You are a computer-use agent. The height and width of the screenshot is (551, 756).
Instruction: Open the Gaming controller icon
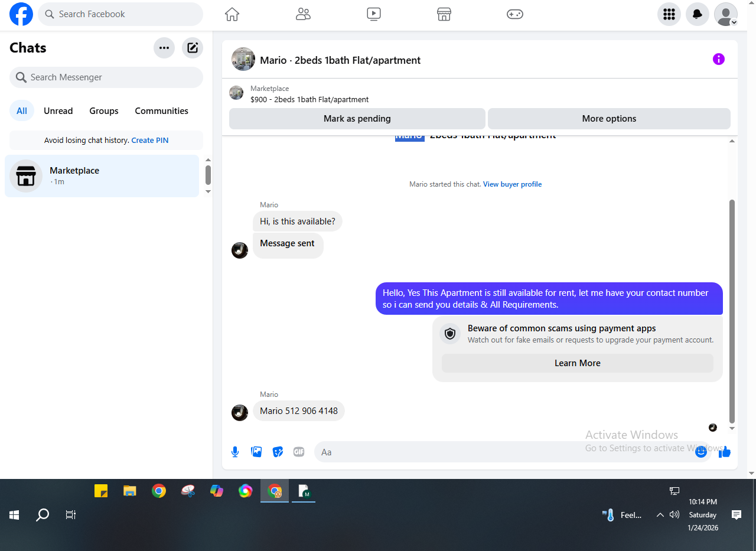515,14
